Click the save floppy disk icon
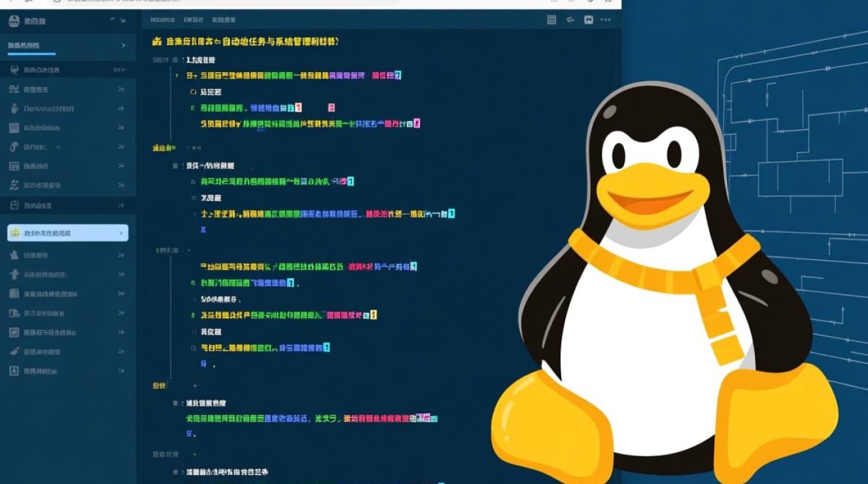The image size is (868, 484). tap(588, 20)
